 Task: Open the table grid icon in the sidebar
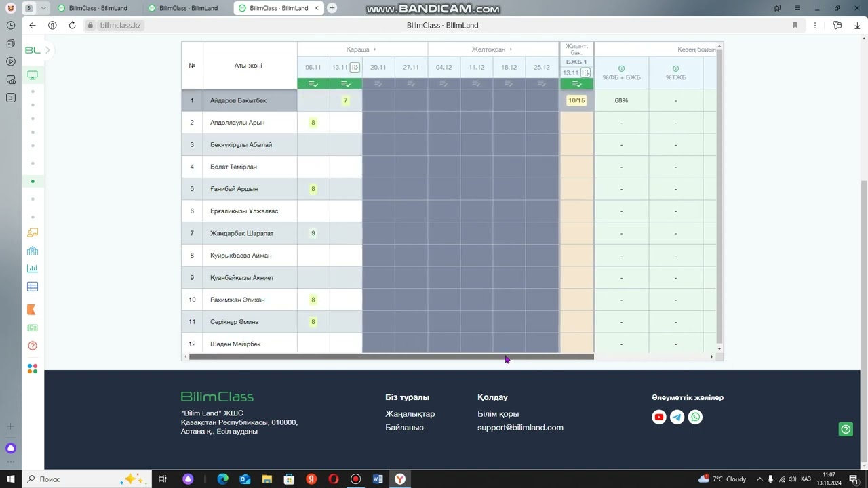click(x=32, y=287)
